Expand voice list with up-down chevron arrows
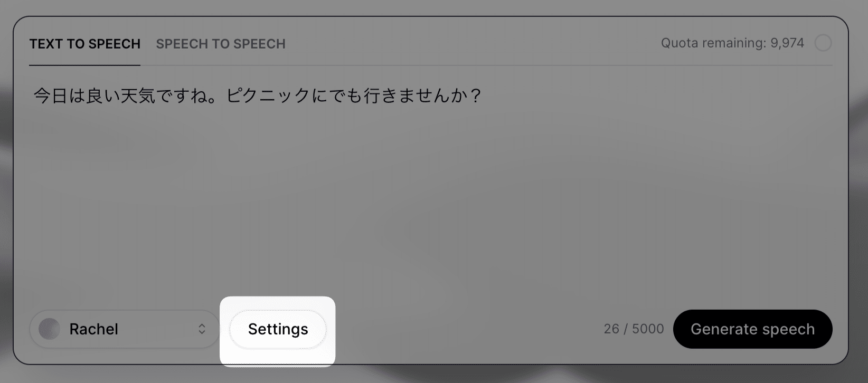The height and width of the screenshot is (383, 868). [x=202, y=329]
